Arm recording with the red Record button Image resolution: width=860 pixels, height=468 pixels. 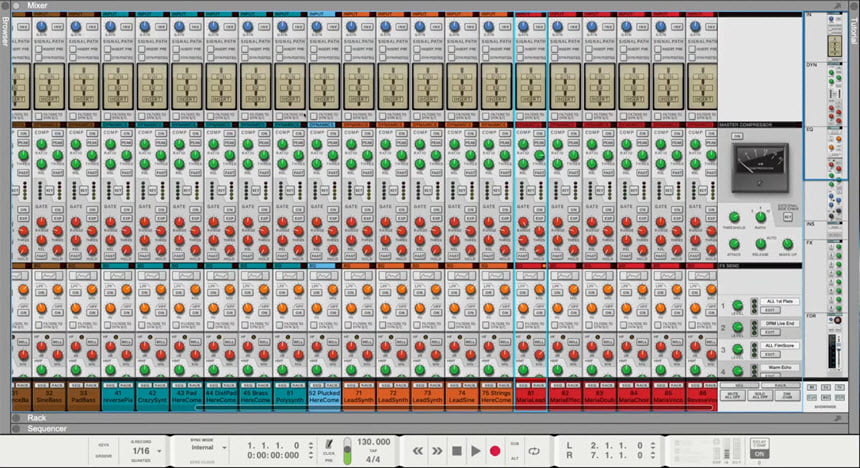tap(495, 451)
